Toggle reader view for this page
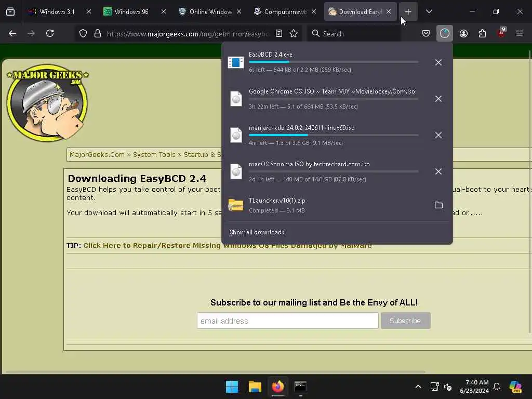Image resolution: width=532 pixels, height=399 pixels. pyautogui.click(x=279, y=33)
